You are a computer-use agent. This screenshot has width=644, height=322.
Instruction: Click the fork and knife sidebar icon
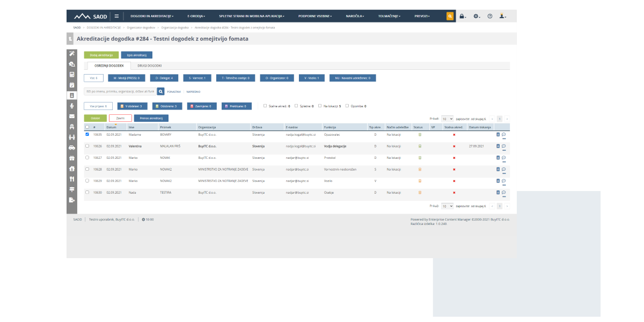tap(72, 179)
